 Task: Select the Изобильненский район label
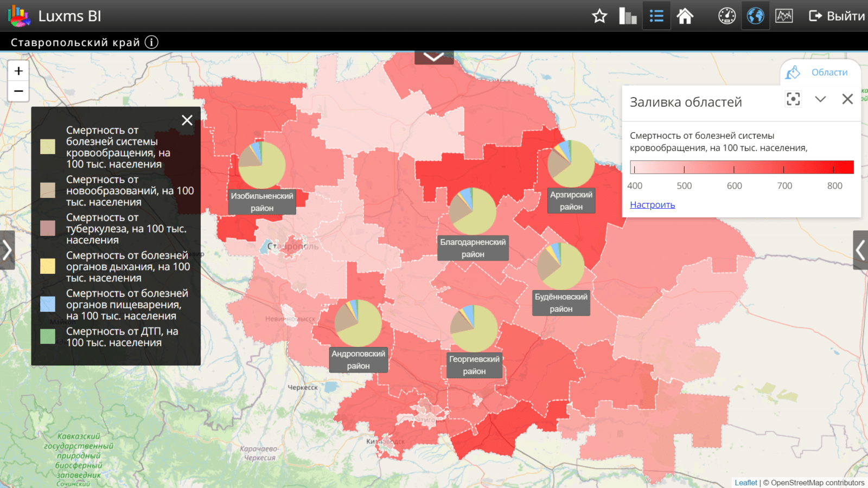(262, 202)
